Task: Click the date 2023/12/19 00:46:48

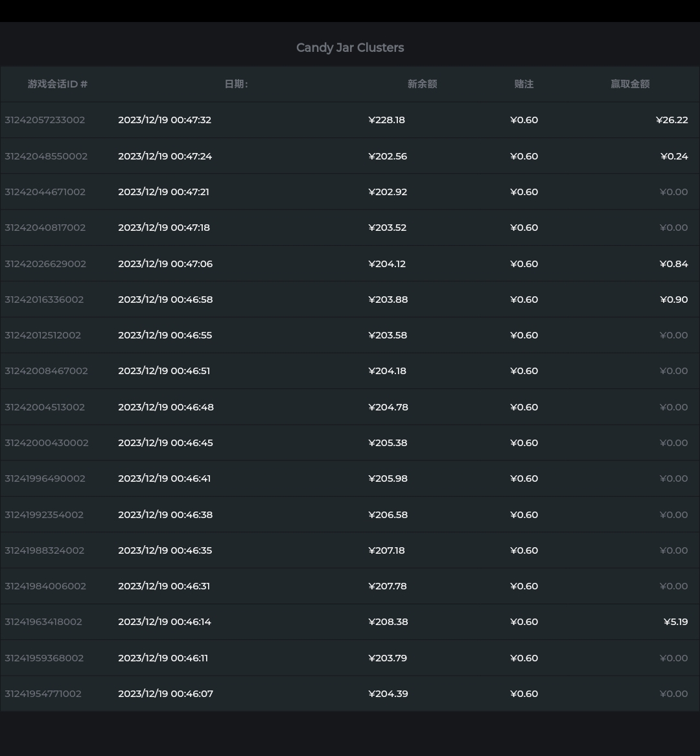Action: point(166,407)
